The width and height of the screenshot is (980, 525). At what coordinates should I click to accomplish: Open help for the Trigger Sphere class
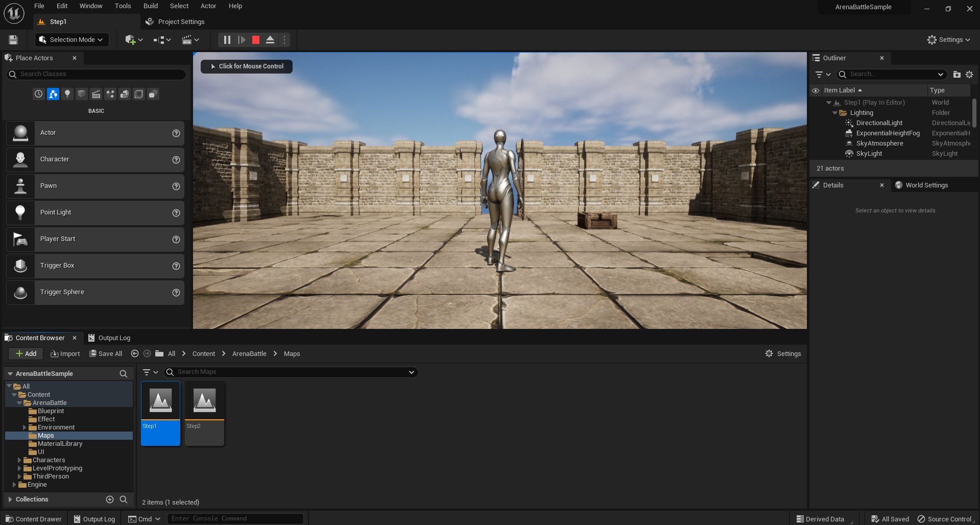(x=176, y=293)
